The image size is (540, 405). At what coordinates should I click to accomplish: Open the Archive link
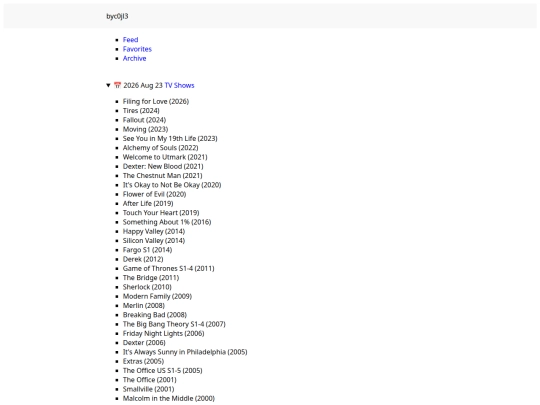134,58
